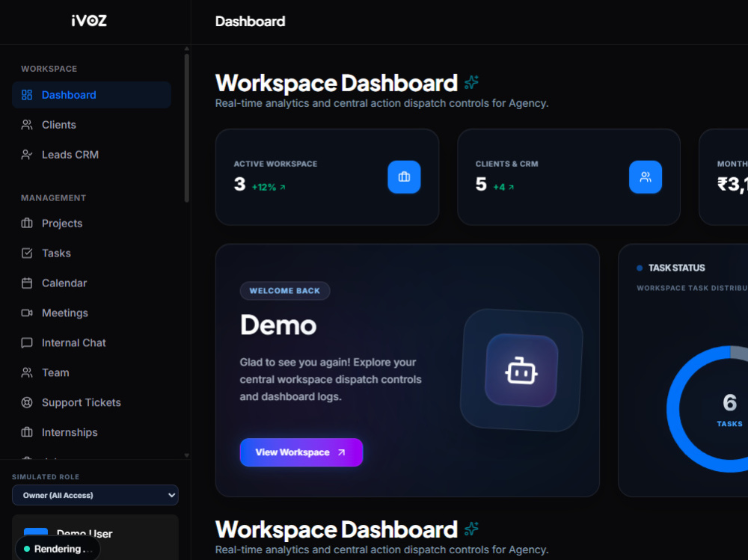Click the iVOZ logo
Viewport: 748px width, 560px height.
point(89,20)
